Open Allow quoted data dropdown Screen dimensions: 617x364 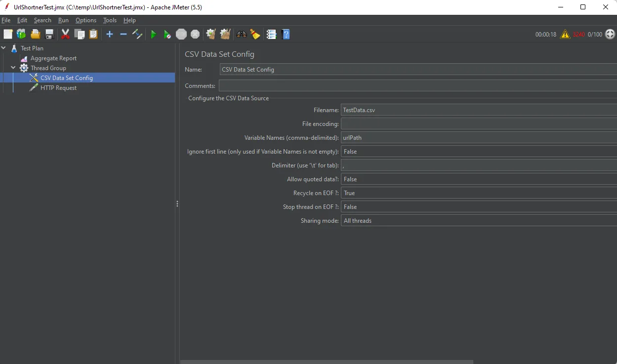click(x=479, y=179)
